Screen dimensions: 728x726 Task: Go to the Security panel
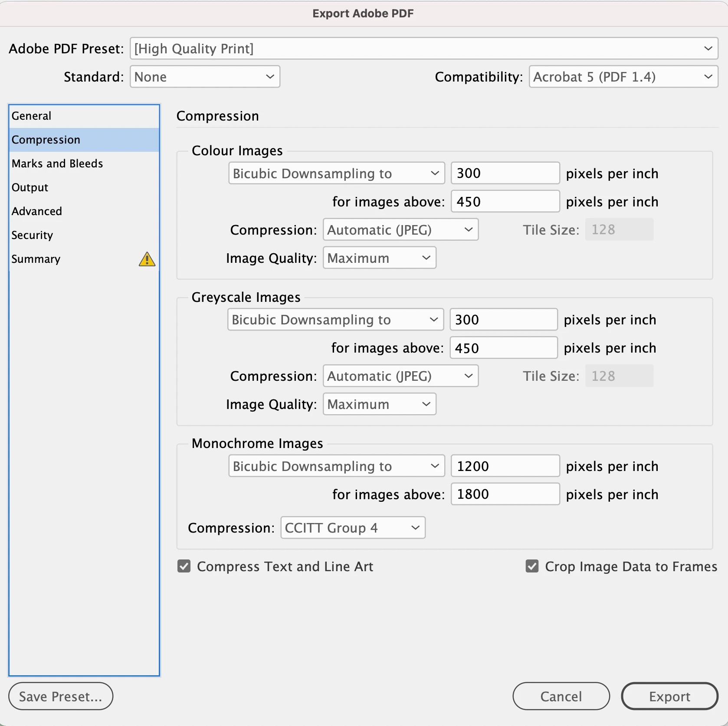[84, 235]
